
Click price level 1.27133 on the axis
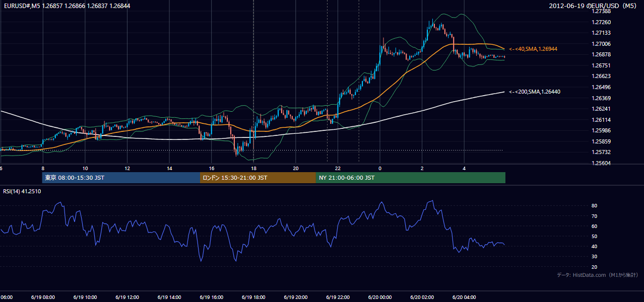601,33
